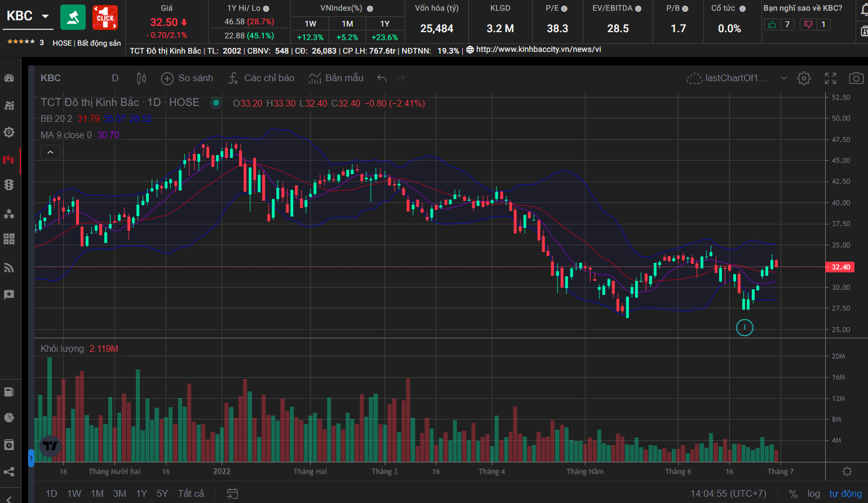
Task: Open the kinhbaccity.vn website link
Action: (538, 50)
